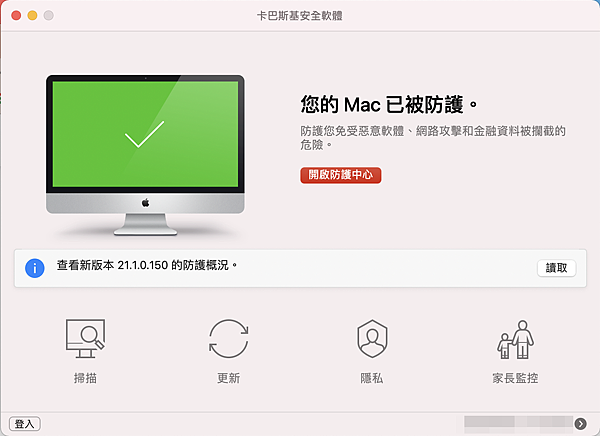600x436 pixels.
Task: Open the 掃描 scan icon
Action: (x=85, y=339)
